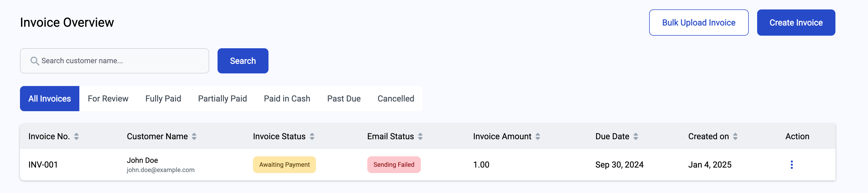868x193 pixels.
Task: Go to the Cancelled tab
Action: (396, 99)
